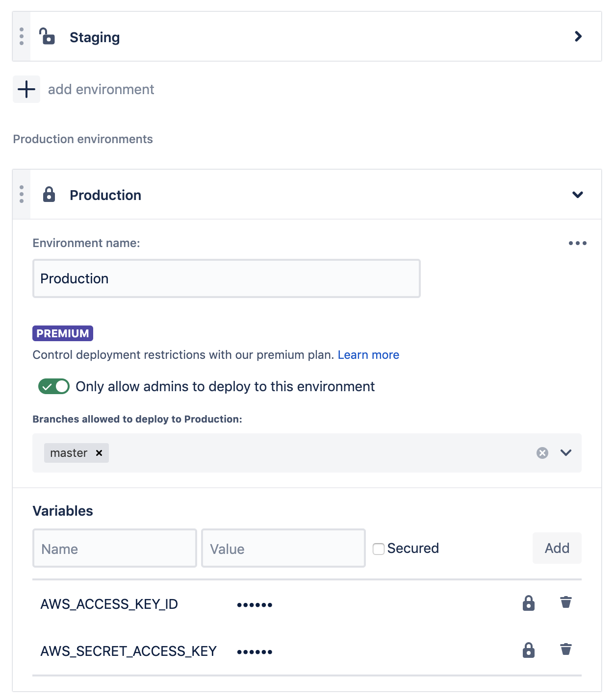Click the unlocked padlock icon beside Staging
The image size is (615, 700).
pos(47,37)
